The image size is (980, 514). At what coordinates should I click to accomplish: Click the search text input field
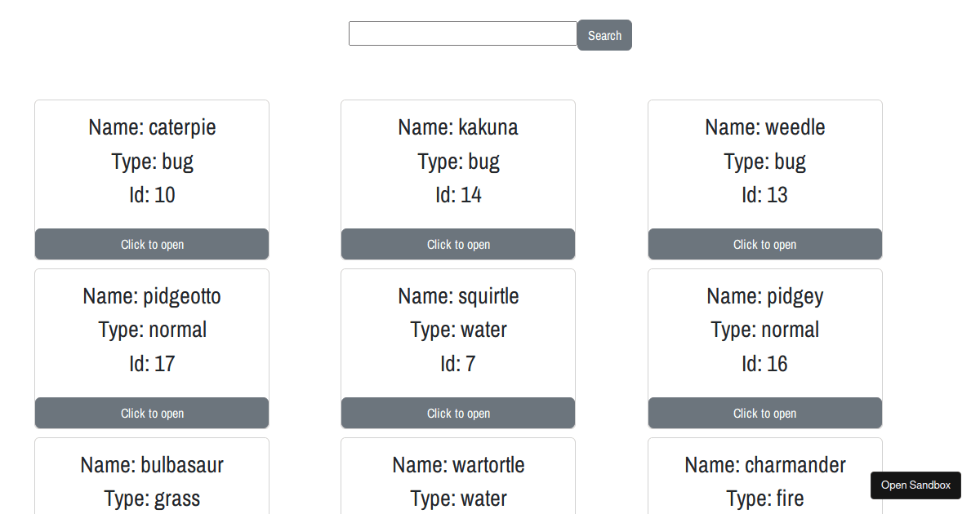463,33
